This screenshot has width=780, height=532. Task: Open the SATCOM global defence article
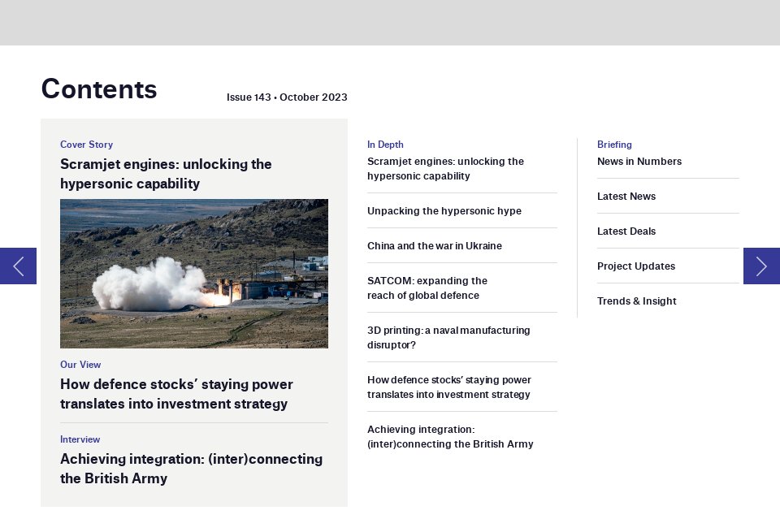click(x=427, y=288)
